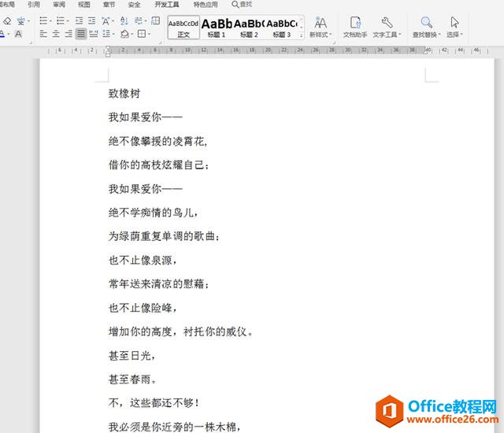Click the line 借你的高枝炫耀自己
Screen dimensions: 504x433
159,165
